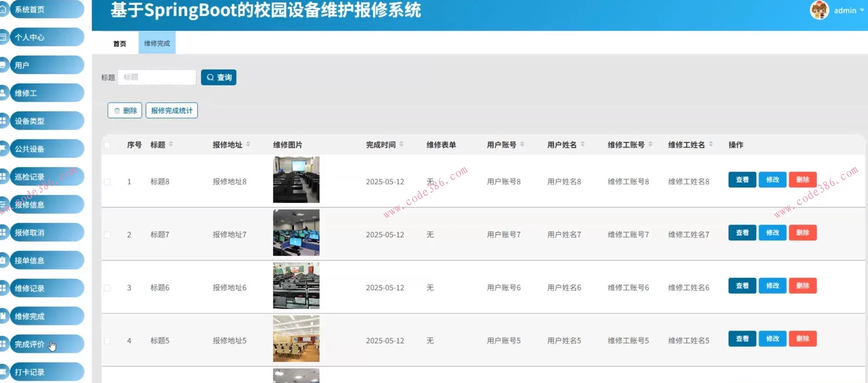
Task: Click the admin user avatar icon
Action: click(819, 10)
